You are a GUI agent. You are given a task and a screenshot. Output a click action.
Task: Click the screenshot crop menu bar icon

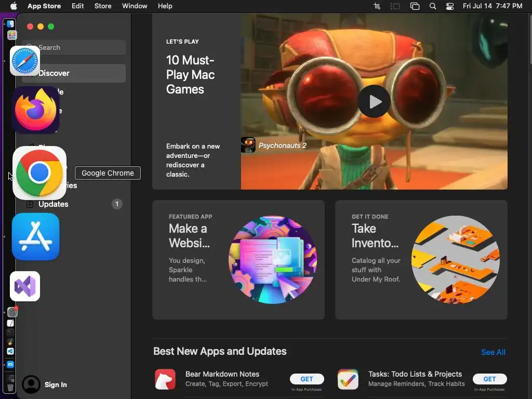(x=377, y=6)
